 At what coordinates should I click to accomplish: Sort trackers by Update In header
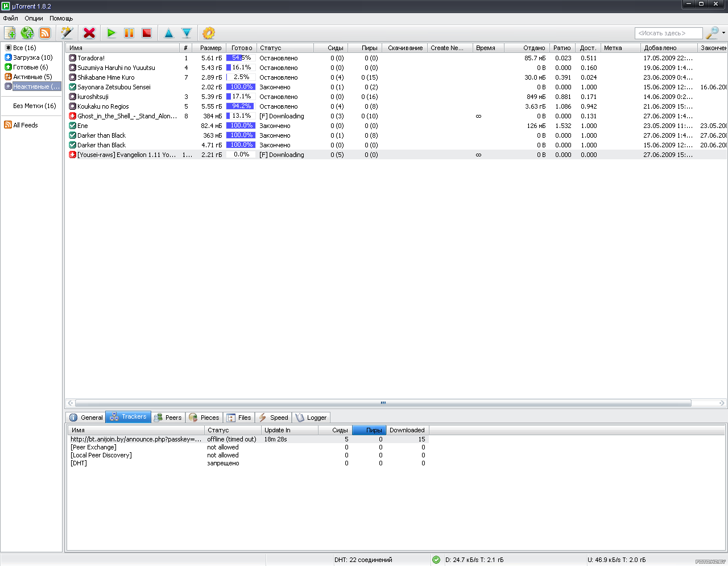pyautogui.click(x=289, y=430)
